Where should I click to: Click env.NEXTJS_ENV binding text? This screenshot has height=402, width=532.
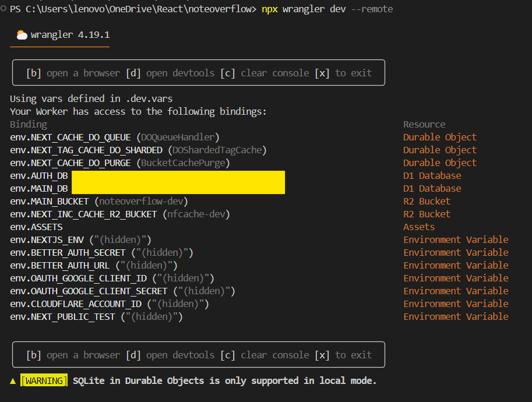point(47,240)
